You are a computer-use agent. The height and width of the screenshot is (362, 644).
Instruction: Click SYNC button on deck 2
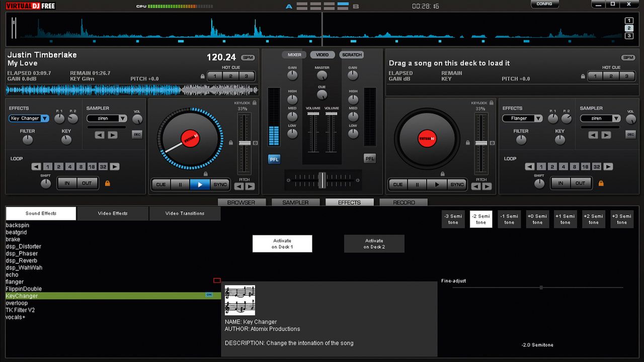click(457, 185)
